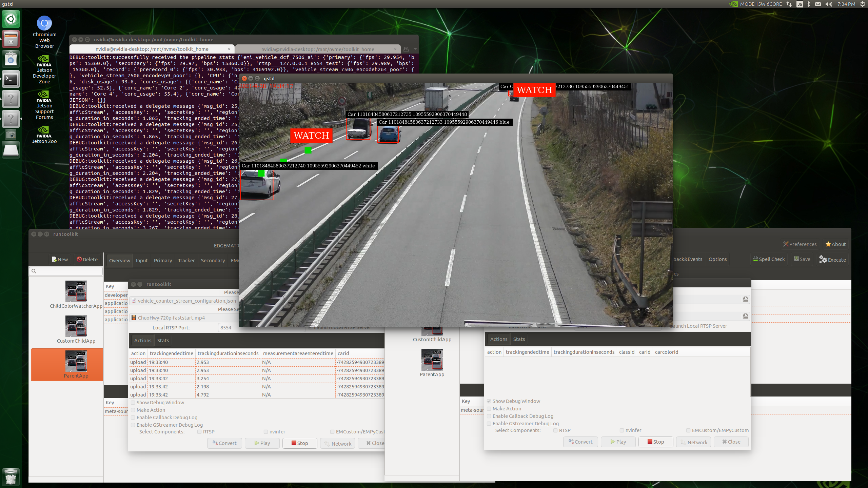The image size is (868, 488).
Task: Open the Ja input method indicator
Action: coord(800,4)
